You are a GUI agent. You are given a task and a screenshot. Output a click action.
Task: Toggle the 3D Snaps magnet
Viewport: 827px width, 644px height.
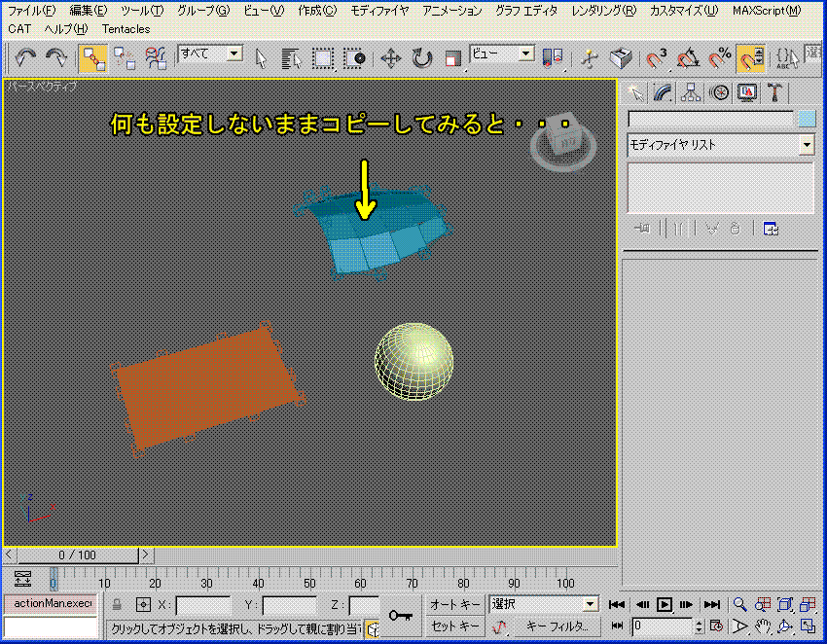coord(657,58)
